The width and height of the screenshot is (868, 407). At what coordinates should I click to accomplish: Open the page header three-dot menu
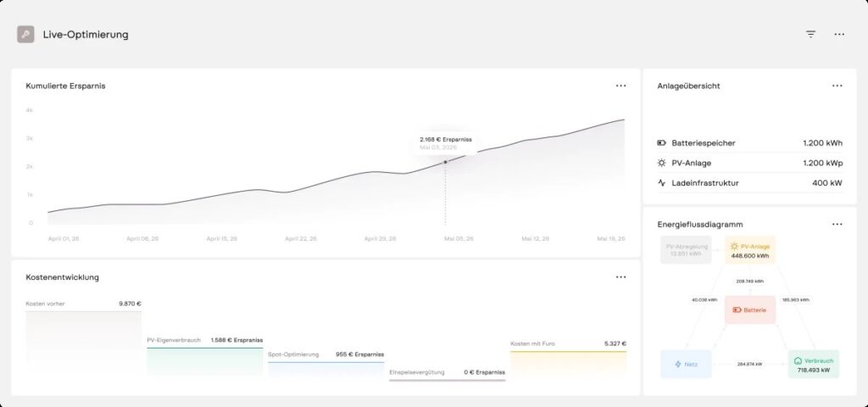tap(839, 34)
